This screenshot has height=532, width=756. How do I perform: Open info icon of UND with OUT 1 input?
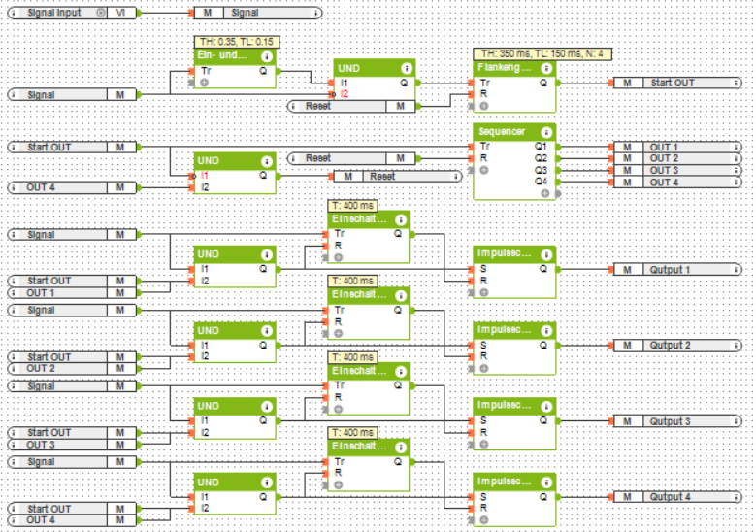pyautogui.click(x=267, y=254)
